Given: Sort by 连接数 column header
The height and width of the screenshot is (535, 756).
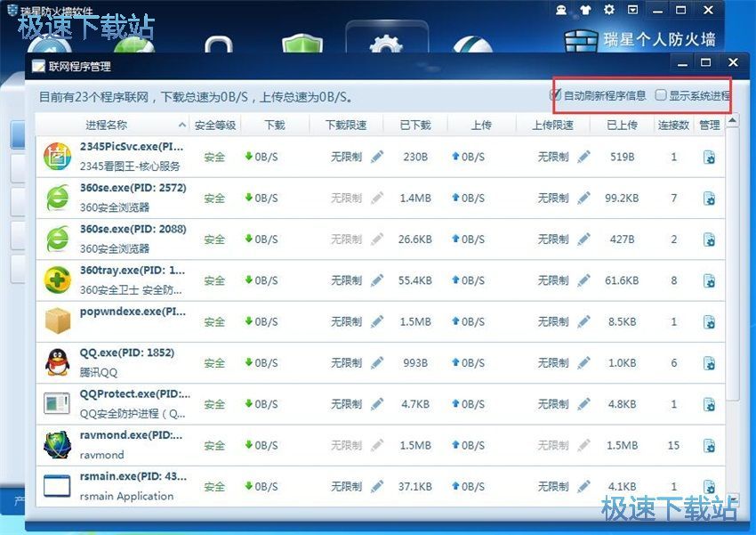Looking at the screenshot, I should point(673,125).
